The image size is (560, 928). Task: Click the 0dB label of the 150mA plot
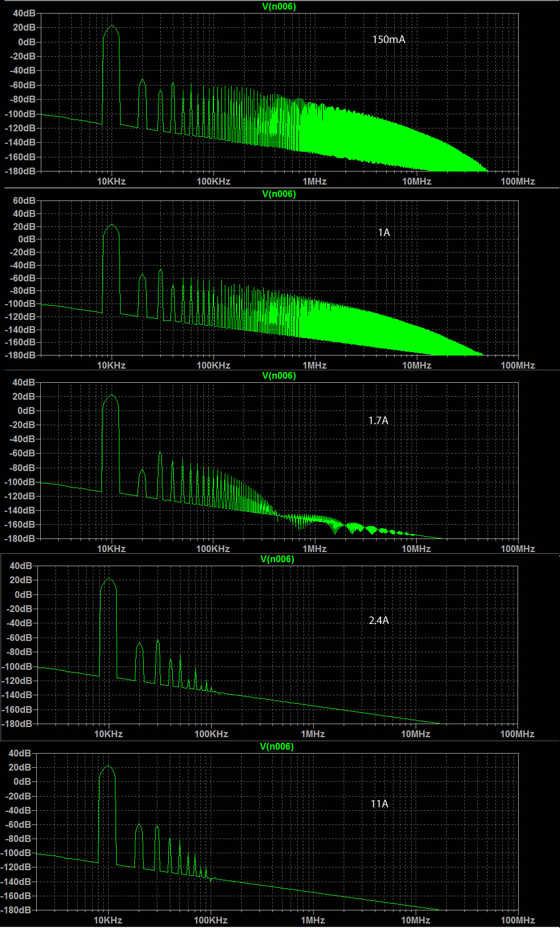[x=27, y=42]
